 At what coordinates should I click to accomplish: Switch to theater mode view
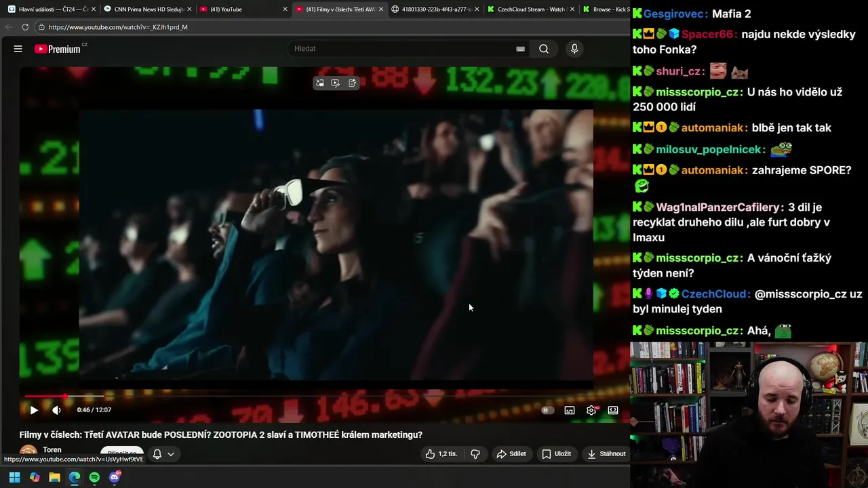pyautogui.click(x=613, y=410)
